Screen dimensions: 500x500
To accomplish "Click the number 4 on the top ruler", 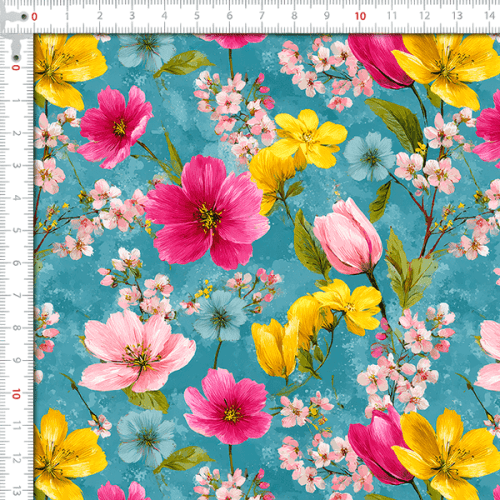I will point(164,16).
